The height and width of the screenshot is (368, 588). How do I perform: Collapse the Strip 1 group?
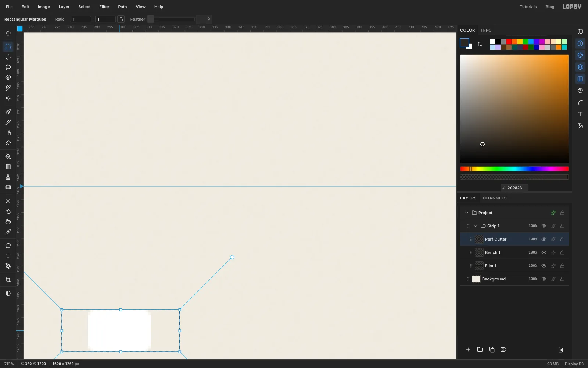[x=476, y=226]
